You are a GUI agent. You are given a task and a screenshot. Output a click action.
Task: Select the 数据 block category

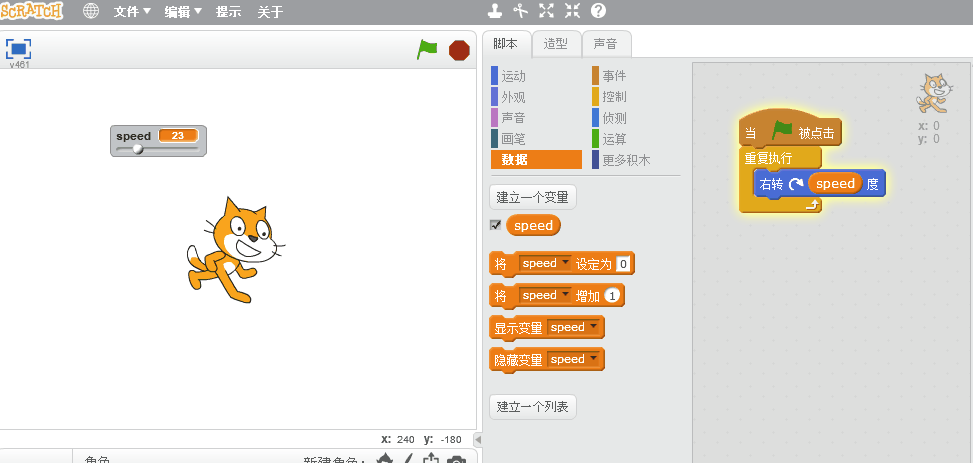pyautogui.click(x=536, y=160)
